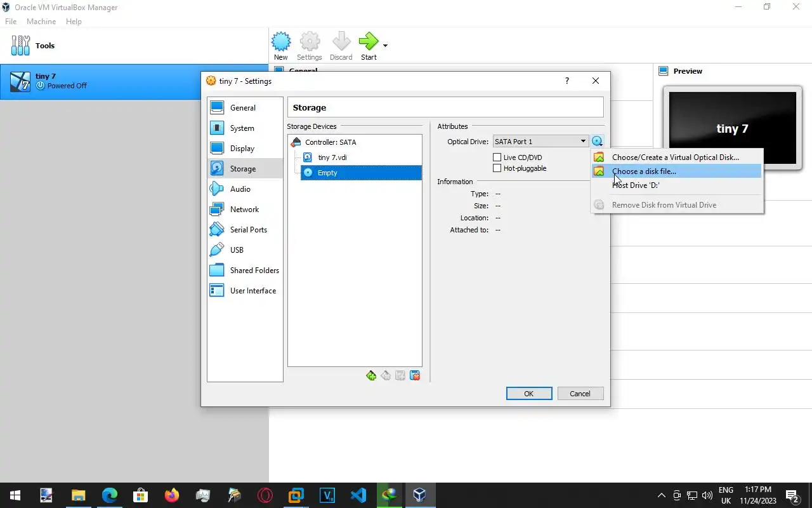Click the tiny 7 preview thumbnail
This screenshot has height=508, width=812.
(732, 128)
